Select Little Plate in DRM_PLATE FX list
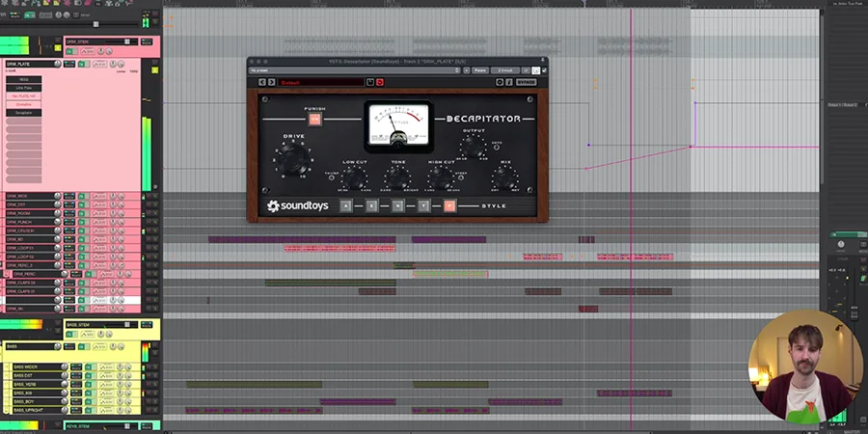Viewport: 868px width, 434px height. tap(24, 88)
